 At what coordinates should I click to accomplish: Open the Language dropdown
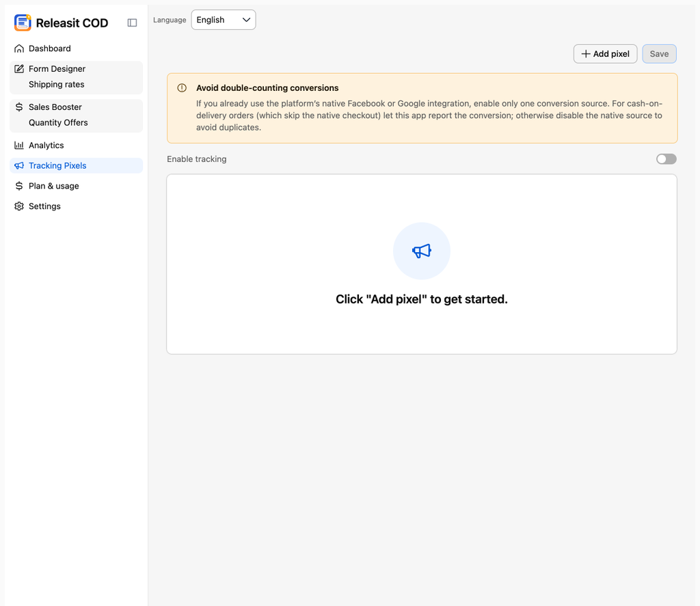point(224,20)
